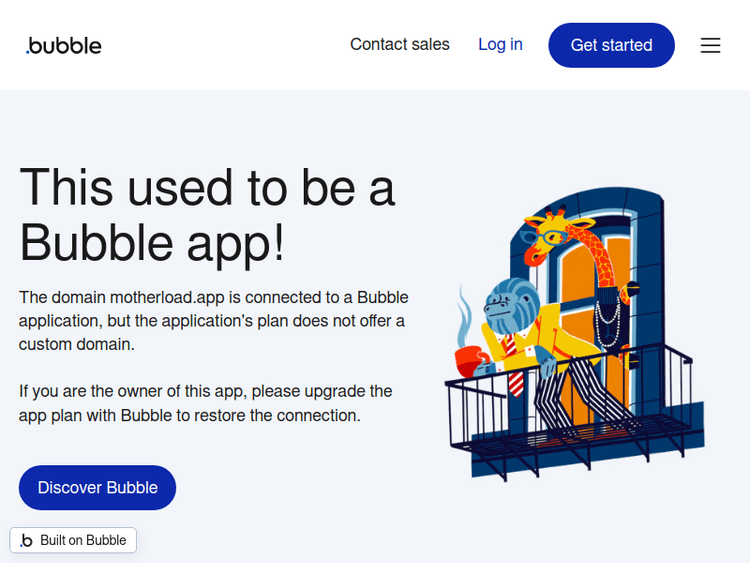Click the 'If you are the owner' paragraph

pyautogui.click(x=205, y=403)
